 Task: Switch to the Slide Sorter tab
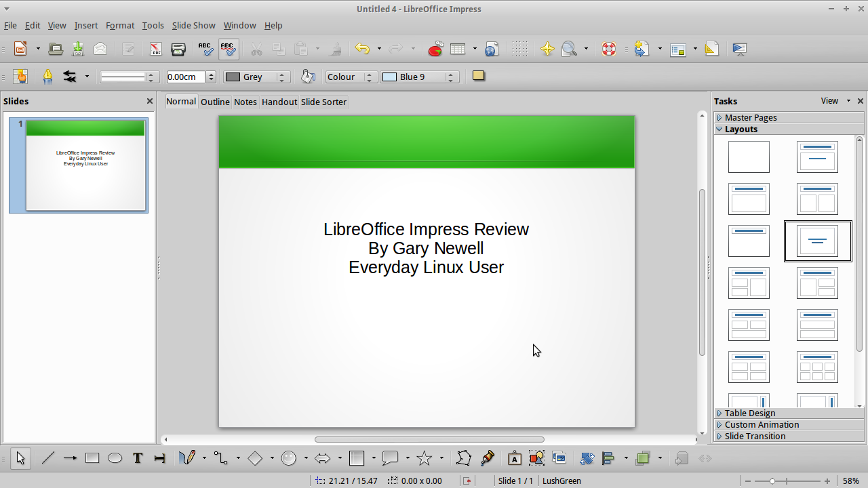[x=323, y=102]
